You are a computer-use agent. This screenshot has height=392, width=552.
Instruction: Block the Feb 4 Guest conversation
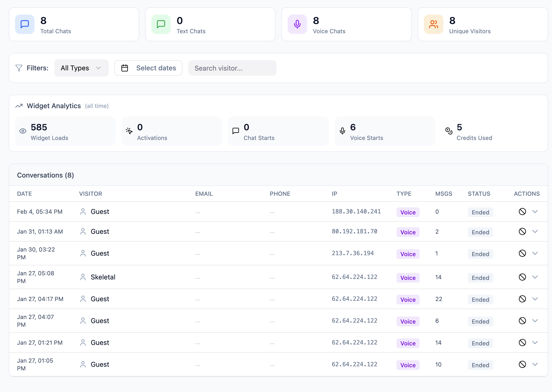point(522,212)
